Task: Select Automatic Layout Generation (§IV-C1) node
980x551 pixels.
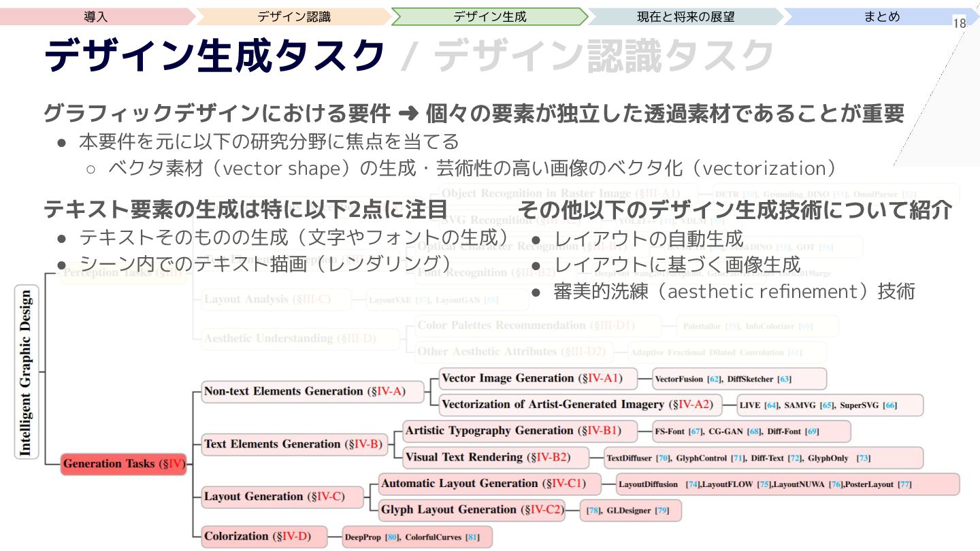Action: [490, 484]
